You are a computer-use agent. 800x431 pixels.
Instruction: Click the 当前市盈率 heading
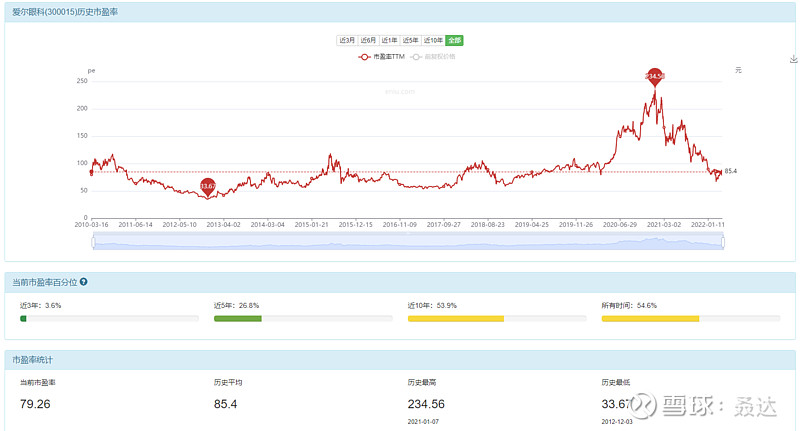(38, 382)
